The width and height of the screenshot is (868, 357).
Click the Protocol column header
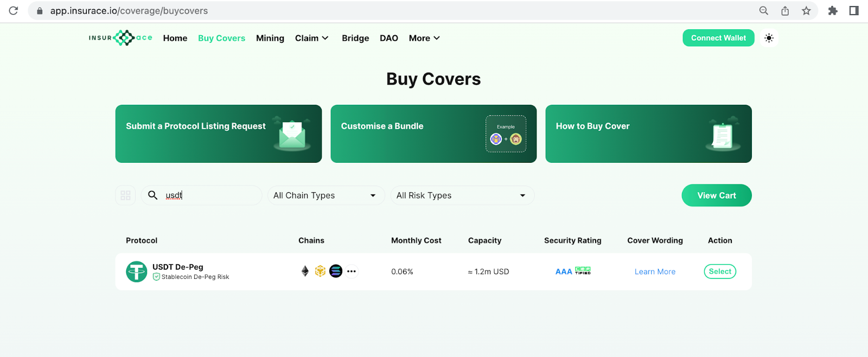coord(142,240)
